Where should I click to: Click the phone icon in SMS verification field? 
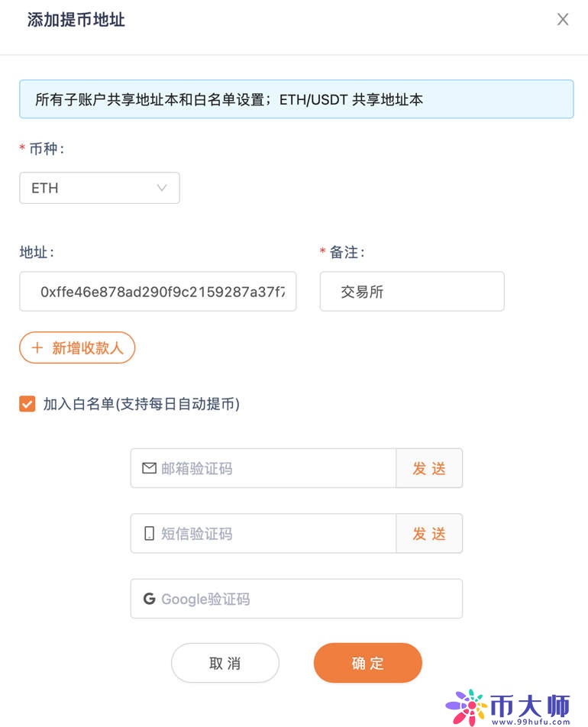[x=150, y=534]
